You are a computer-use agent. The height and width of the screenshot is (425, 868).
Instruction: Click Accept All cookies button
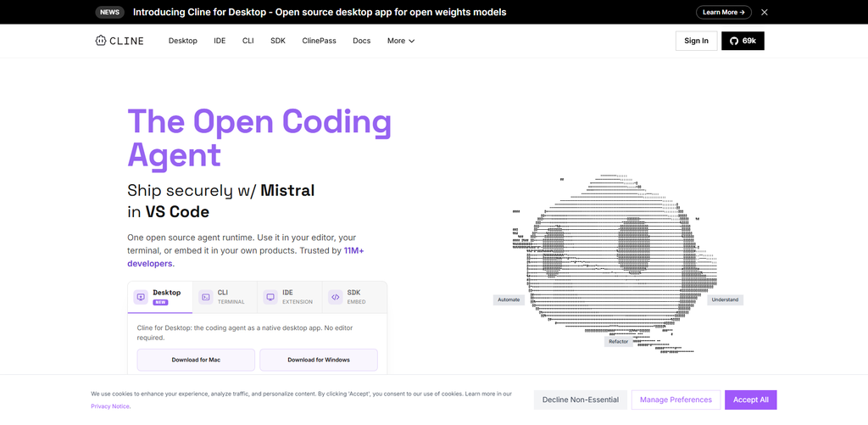pos(751,400)
